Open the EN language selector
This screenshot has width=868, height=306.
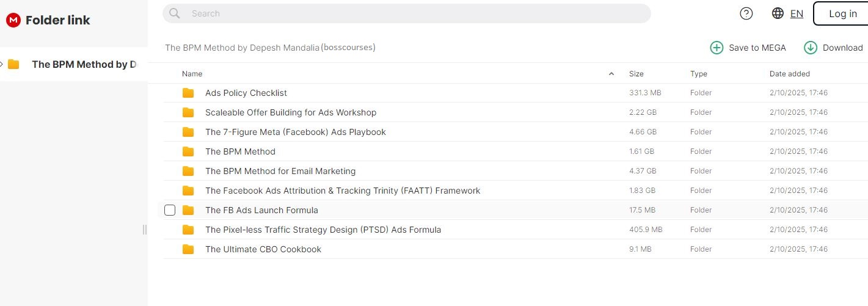[x=797, y=13]
